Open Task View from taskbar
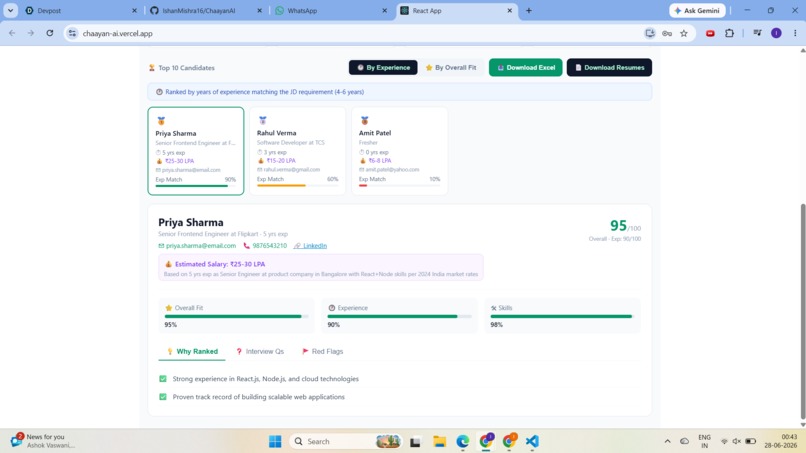Viewport: 806px width, 453px height. 415,441
